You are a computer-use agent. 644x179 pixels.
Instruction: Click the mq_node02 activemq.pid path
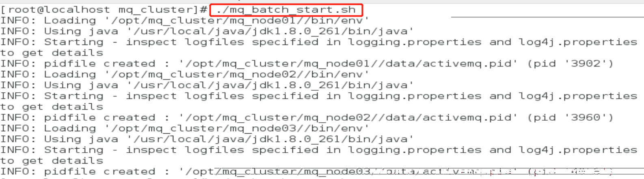(348, 117)
